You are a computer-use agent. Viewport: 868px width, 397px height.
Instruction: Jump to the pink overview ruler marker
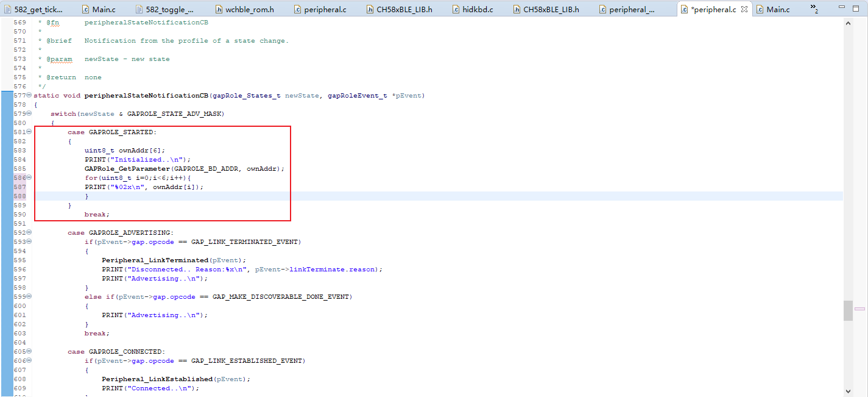click(x=859, y=309)
